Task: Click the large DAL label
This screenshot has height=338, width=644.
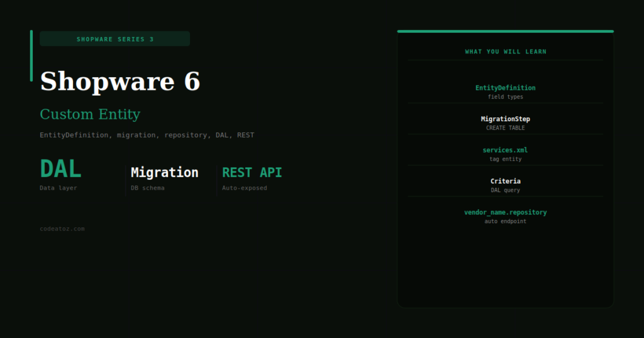Action: [x=60, y=169]
